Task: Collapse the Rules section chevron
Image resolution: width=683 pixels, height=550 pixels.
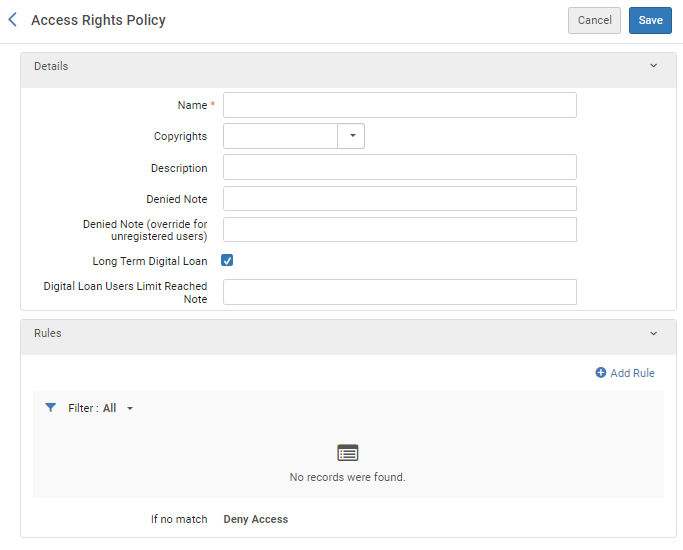Action: [x=654, y=333]
